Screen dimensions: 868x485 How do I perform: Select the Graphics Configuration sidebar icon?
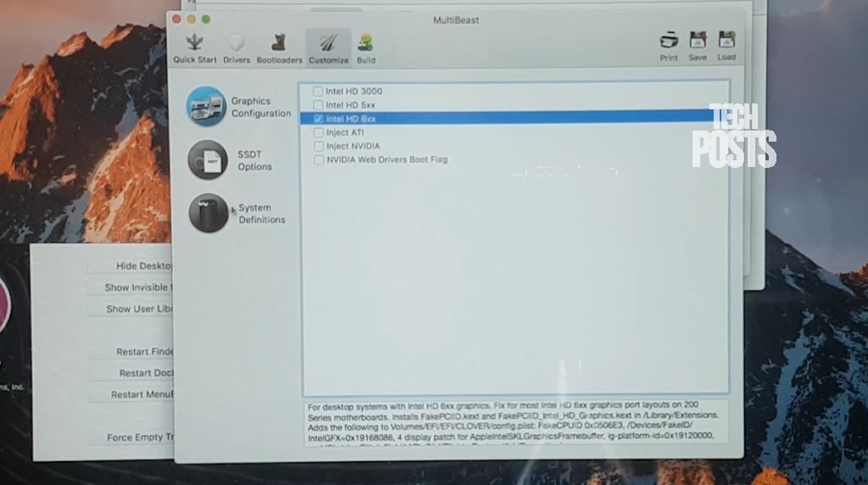(206, 106)
